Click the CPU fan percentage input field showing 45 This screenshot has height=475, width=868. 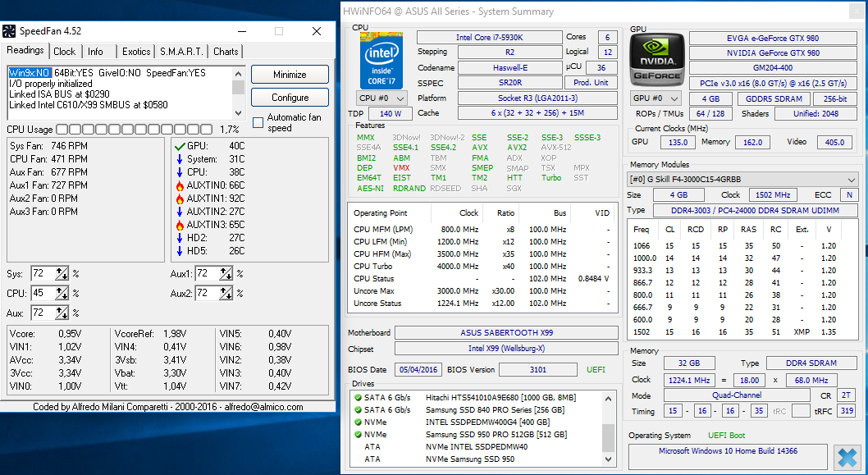click(43, 294)
